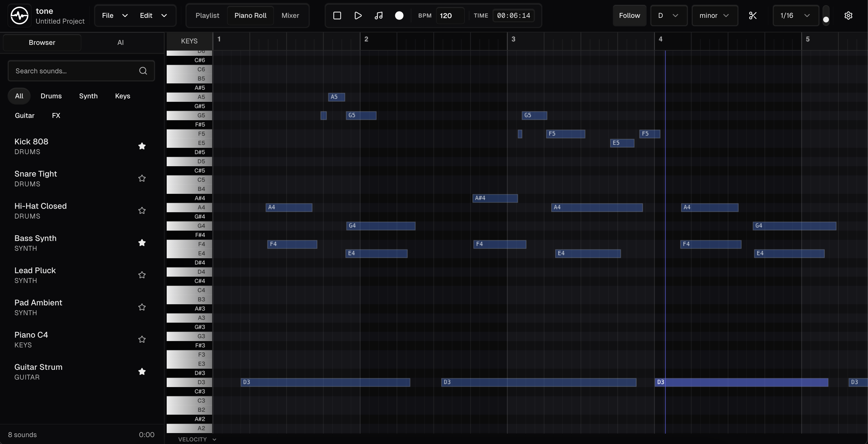Click the tone app logo waveform
Viewport: 868px width, 444px height.
19,16
